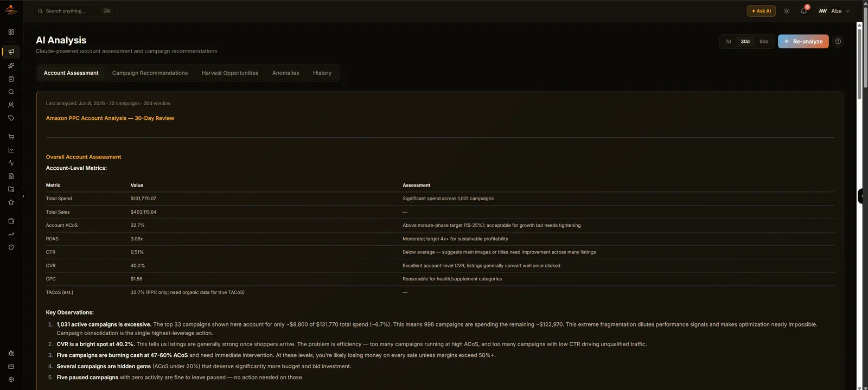Click the Re-analyze button
This screenshot has height=390, width=868.
click(x=803, y=41)
